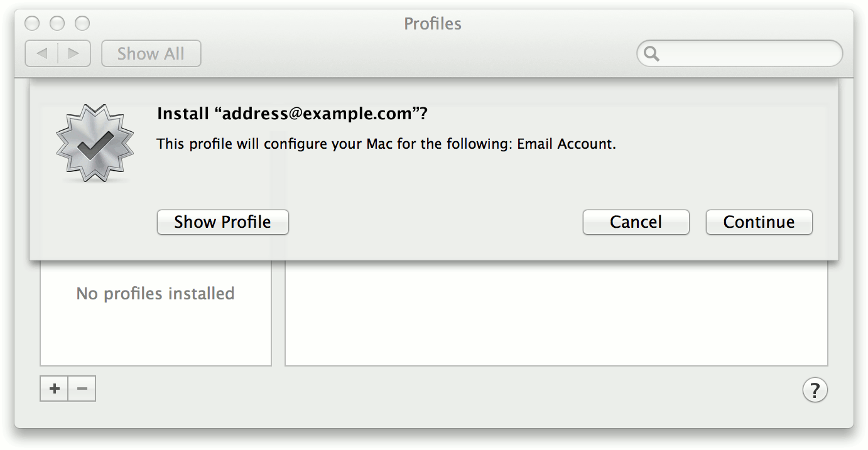Image resolution: width=868 pixels, height=450 pixels.
Task: Click inside the search field
Action: tap(741, 53)
